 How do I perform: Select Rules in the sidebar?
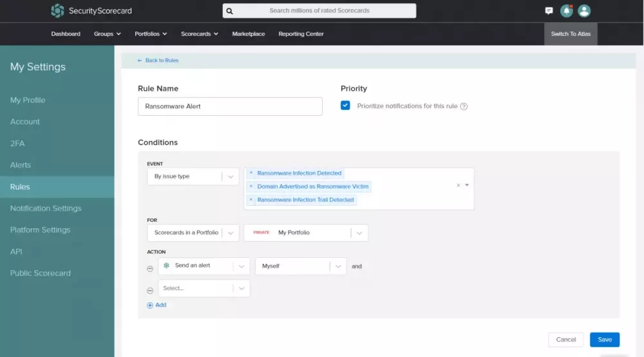pos(57,187)
